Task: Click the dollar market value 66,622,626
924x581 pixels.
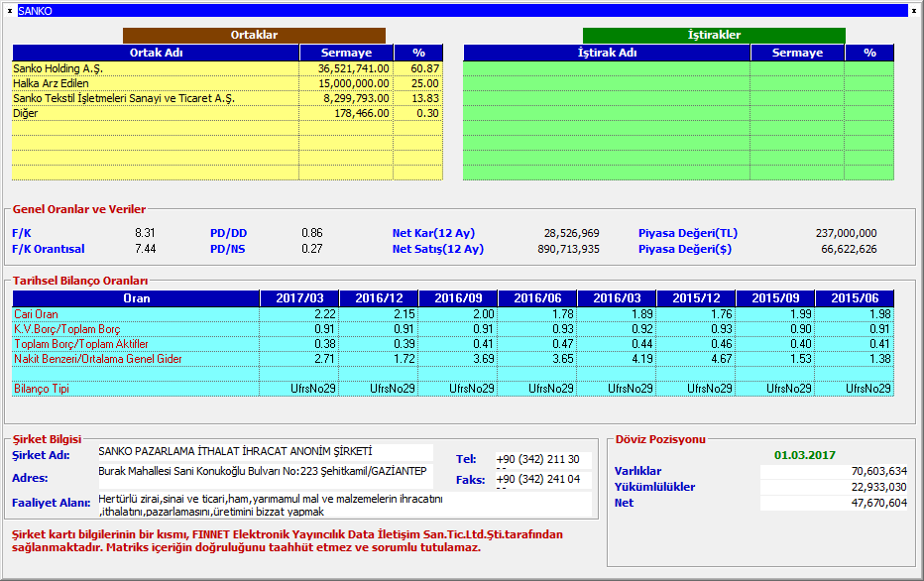Action: (849, 249)
